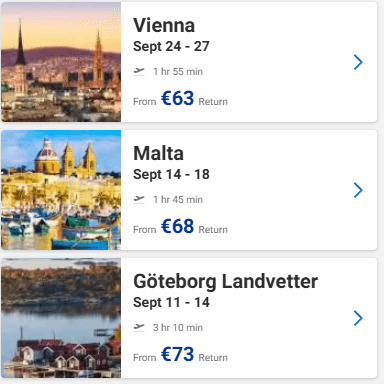The width and height of the screenshot is (384, 384).
Task: Click the Sept 11 - 14 dates
Action: [171, 303]
